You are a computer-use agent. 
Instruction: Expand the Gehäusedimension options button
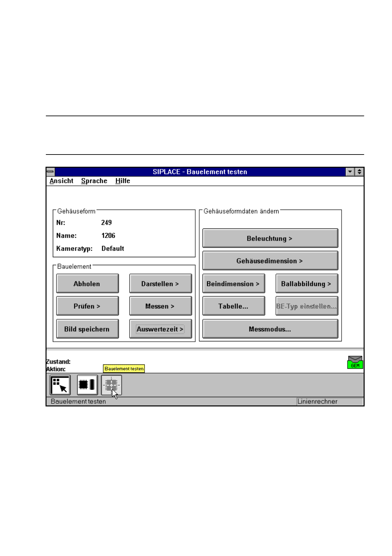[270, 261]
